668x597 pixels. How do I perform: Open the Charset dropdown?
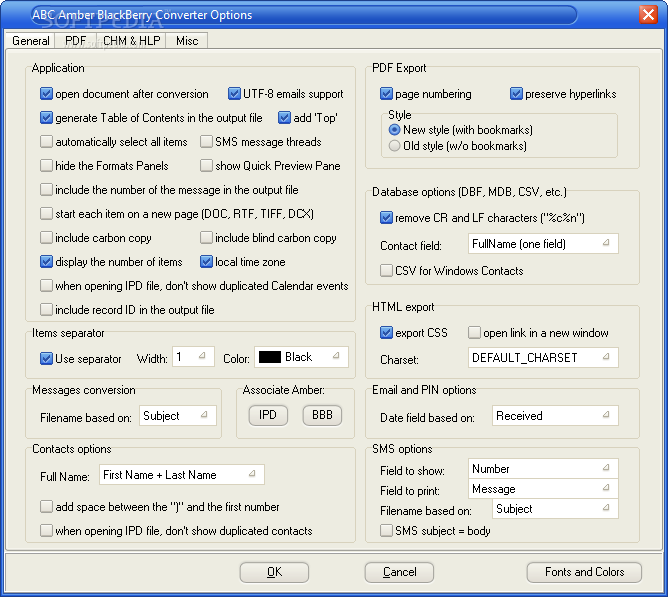(x=543, y=358)
